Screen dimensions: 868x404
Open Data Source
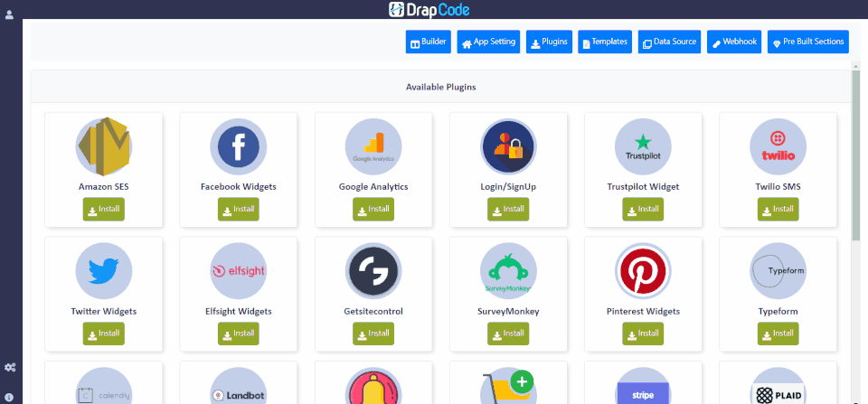tap(670, 42)
